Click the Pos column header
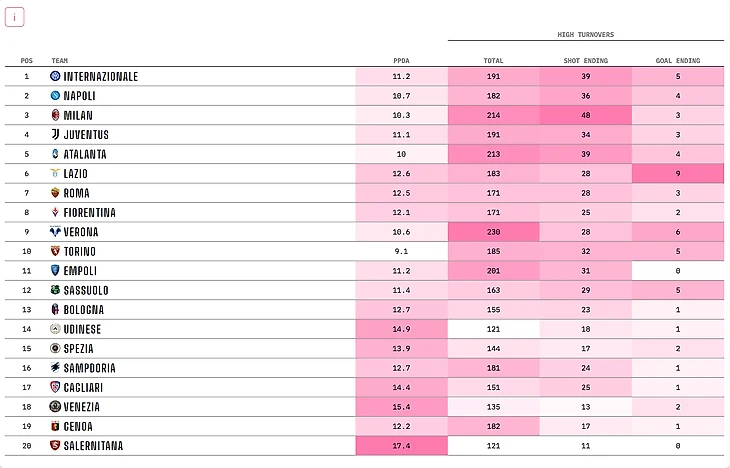This screenshot has width=730, height=468. tap(26, 61)
